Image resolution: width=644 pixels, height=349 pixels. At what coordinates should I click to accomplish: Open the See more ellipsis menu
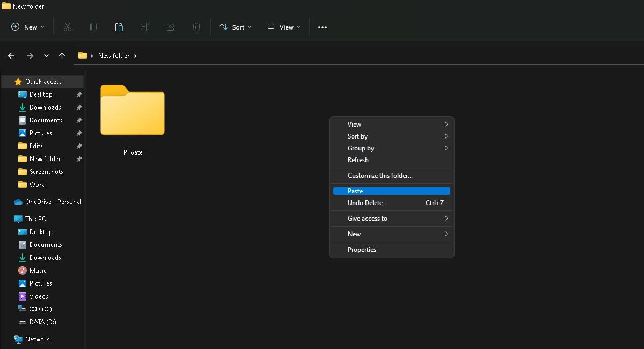[322, 27]
